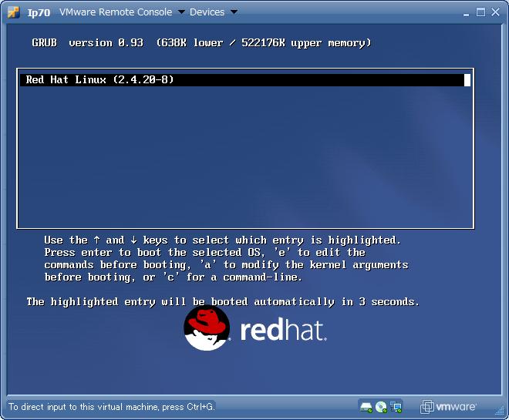The image size is (509, 420).
Task: Click the network adapter status icon
Action: pos(396,407)
